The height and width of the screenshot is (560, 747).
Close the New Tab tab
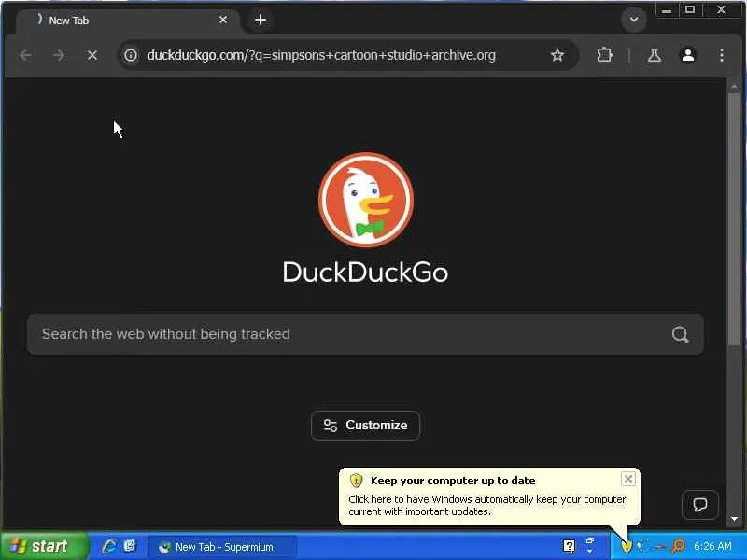pos(223,20)
